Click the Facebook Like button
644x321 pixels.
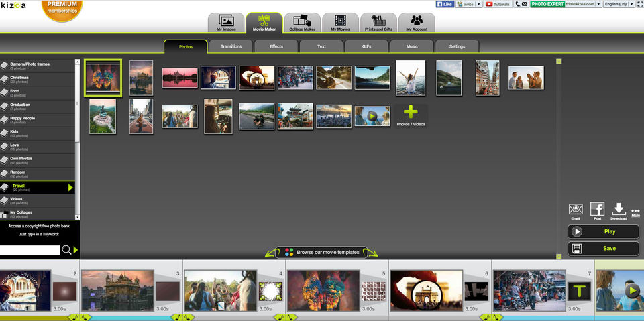(x=445, y=4)
